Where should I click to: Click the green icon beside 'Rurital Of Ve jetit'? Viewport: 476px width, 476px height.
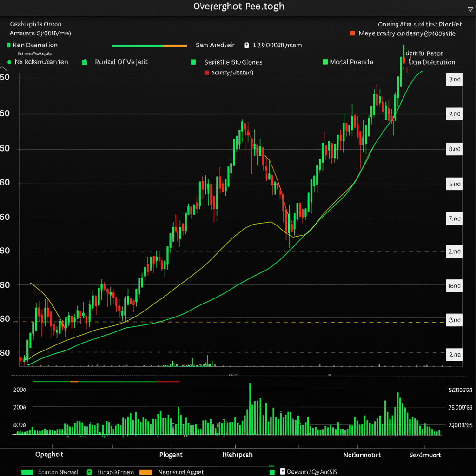[x=85, y=62]
